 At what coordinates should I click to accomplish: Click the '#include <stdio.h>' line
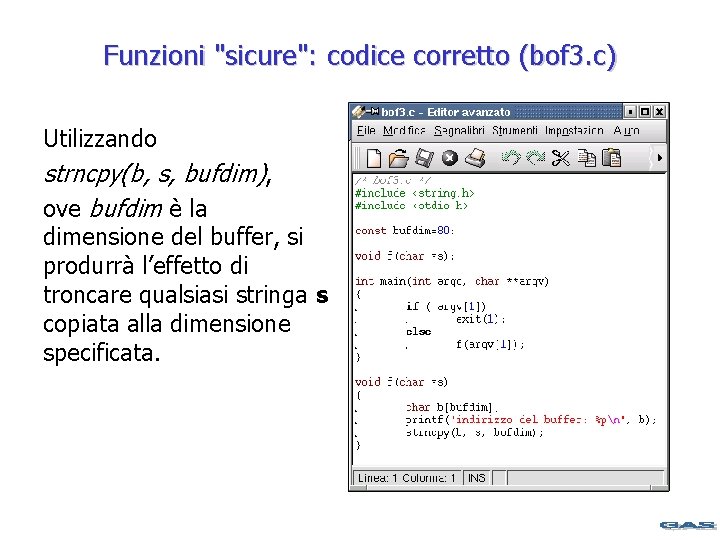pyautogui.click(x=411, y=205)
